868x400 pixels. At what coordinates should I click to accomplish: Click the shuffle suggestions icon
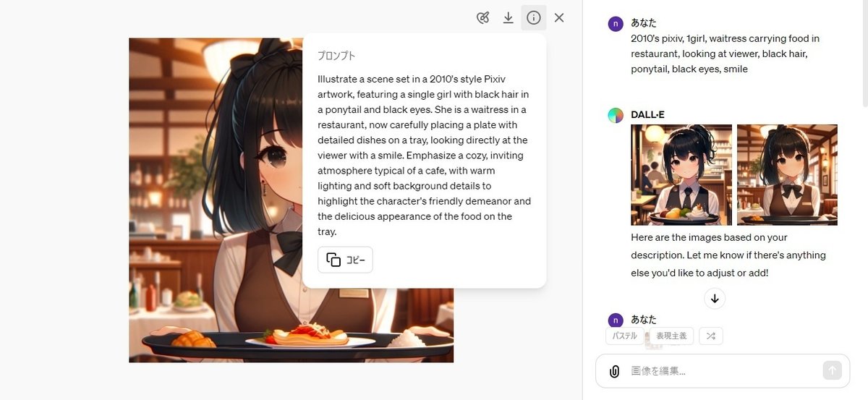[x=711, y=336]
